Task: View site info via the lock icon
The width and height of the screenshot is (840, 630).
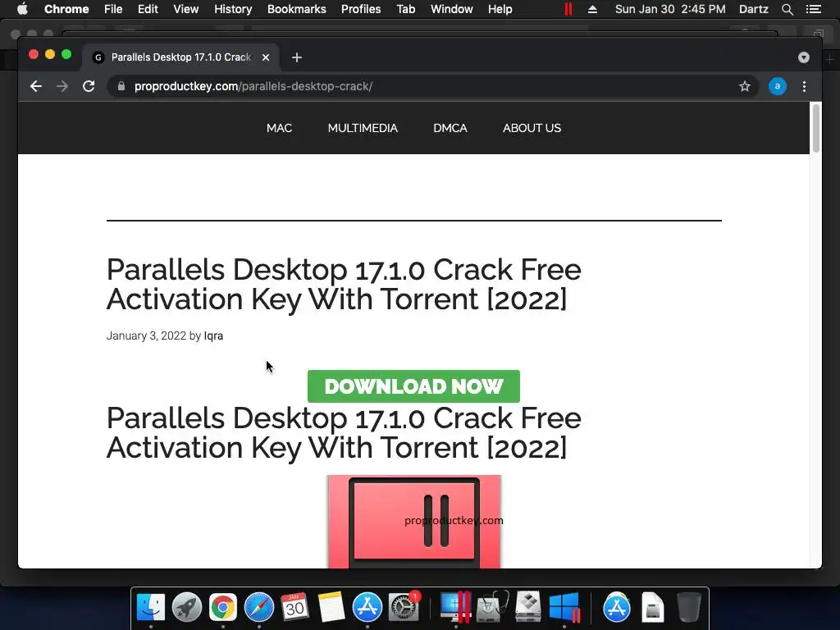Action: tap(121, 86)
